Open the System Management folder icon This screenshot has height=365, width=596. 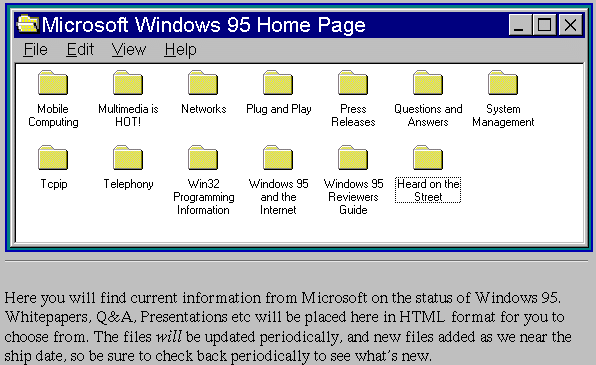(x=503, y=83)
